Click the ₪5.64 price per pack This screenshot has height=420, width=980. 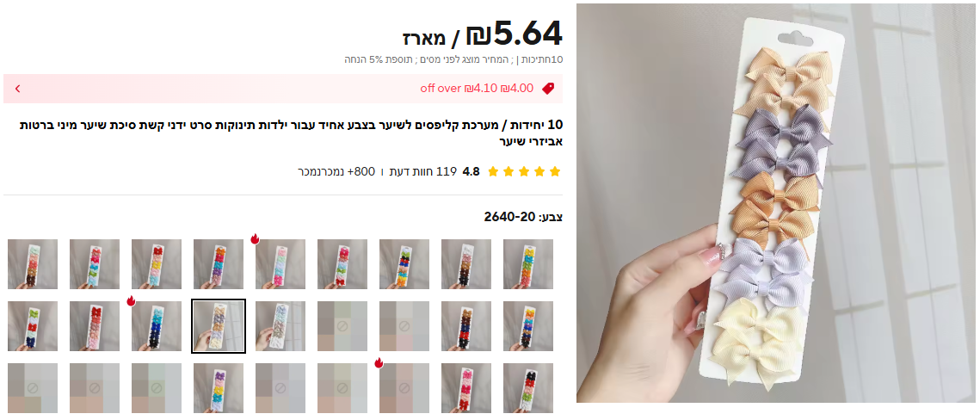pyautogui.click(x=483, y=35)
